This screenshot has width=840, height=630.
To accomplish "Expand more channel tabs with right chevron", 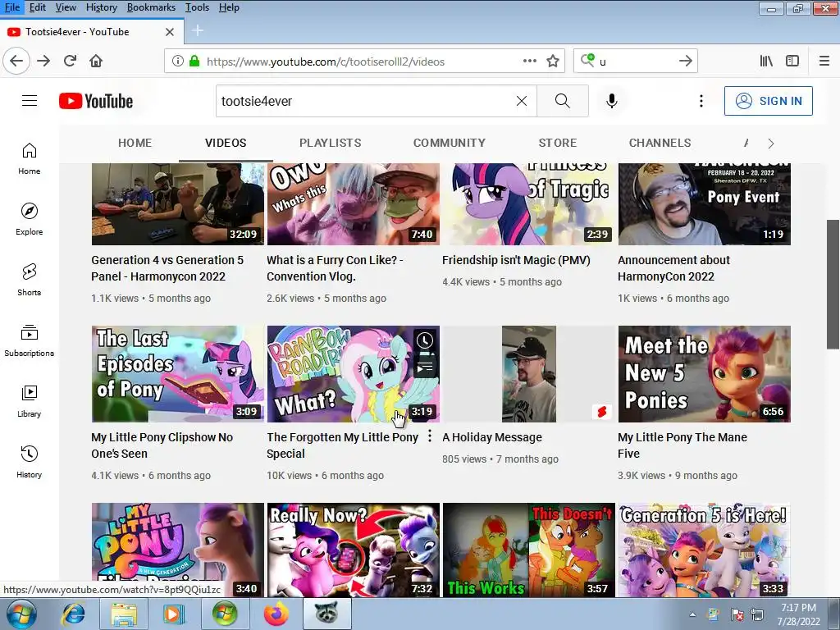I will 771,144.
